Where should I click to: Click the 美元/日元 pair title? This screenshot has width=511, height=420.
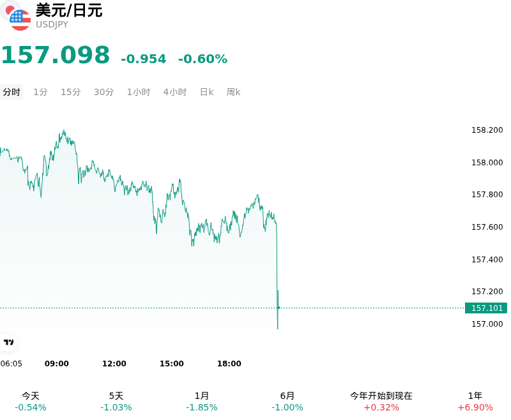pyautogui.click(x=69, y=10)
